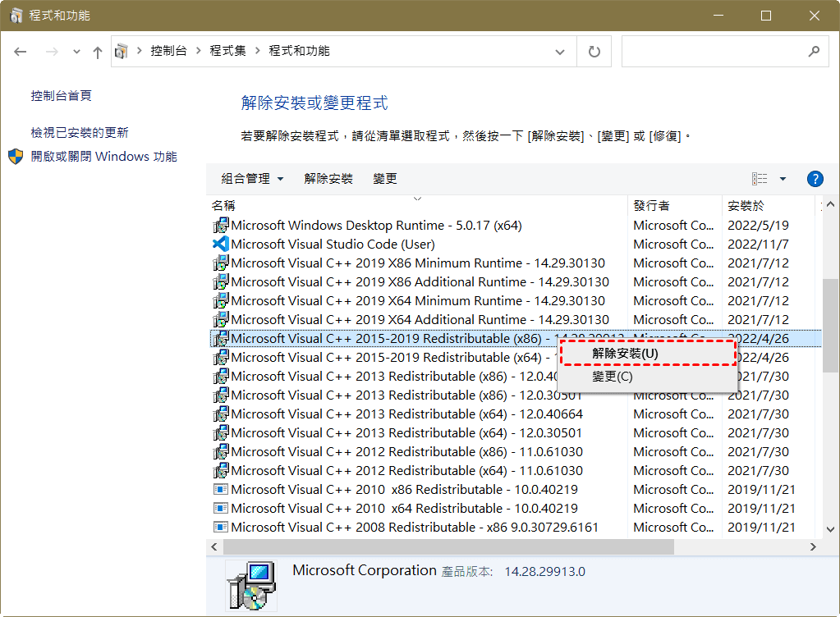This screenshot has height=617, width=840.
Task: Click Visual Studio Code icon
Action: pos(221,244)
